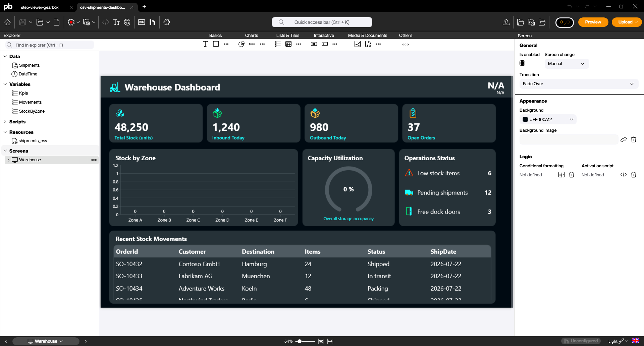Click the Find in explorer field
The width and height of the screenshot is (644, 346).
pyautogui.click(x=50, y=45)
